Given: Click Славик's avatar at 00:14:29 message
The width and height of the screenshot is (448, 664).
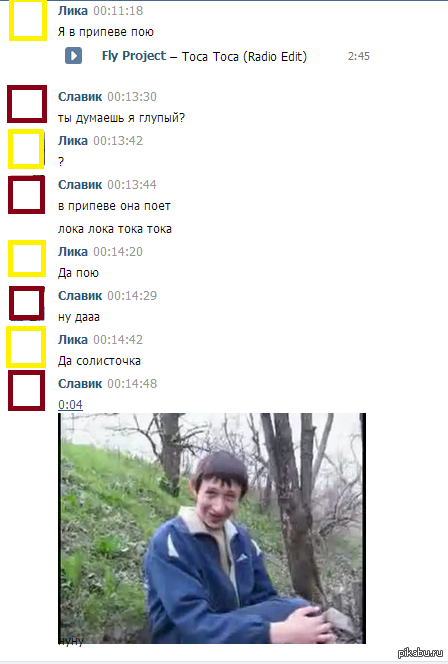Looking at the screenshot, I should tap(27, 303).
